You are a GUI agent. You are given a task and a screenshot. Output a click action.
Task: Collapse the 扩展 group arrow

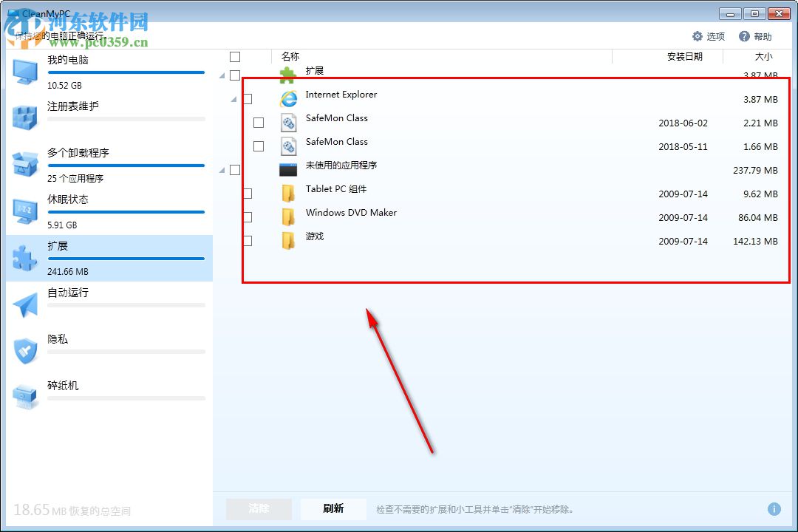point(222,75)
